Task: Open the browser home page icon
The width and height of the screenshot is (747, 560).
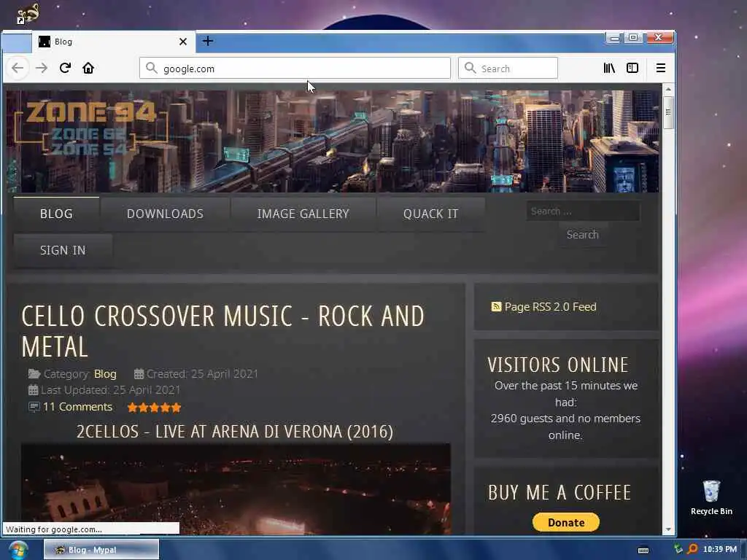Action: point(88,68)
